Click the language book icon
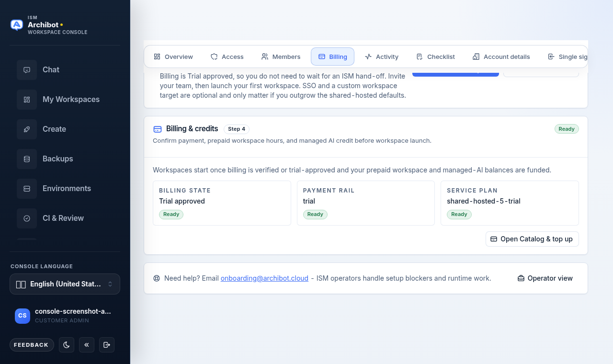 click(x=21, y=284)
